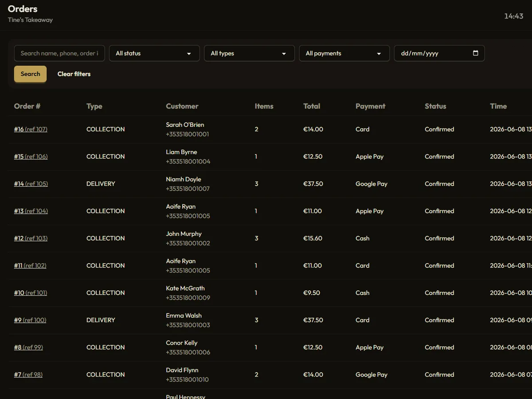The height and width of the screenshot is (399, 532).
Task: Click phone number +353518001001
Action: click(188, 134)
